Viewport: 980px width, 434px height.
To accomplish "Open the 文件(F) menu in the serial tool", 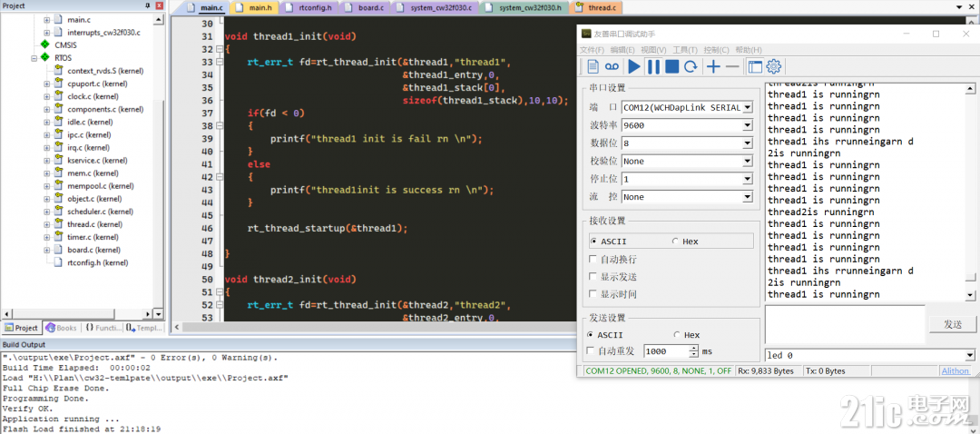I will click(x=592, y=50).
